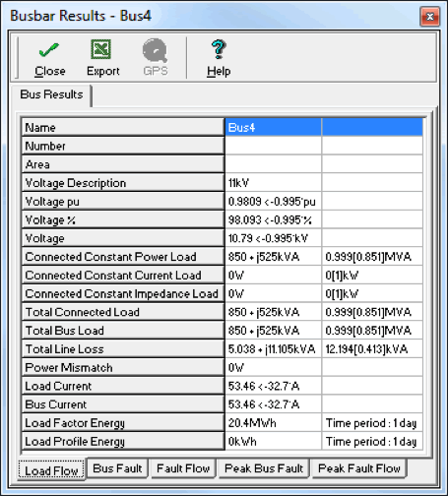Select the Bus Results tab

pos(51,94)
